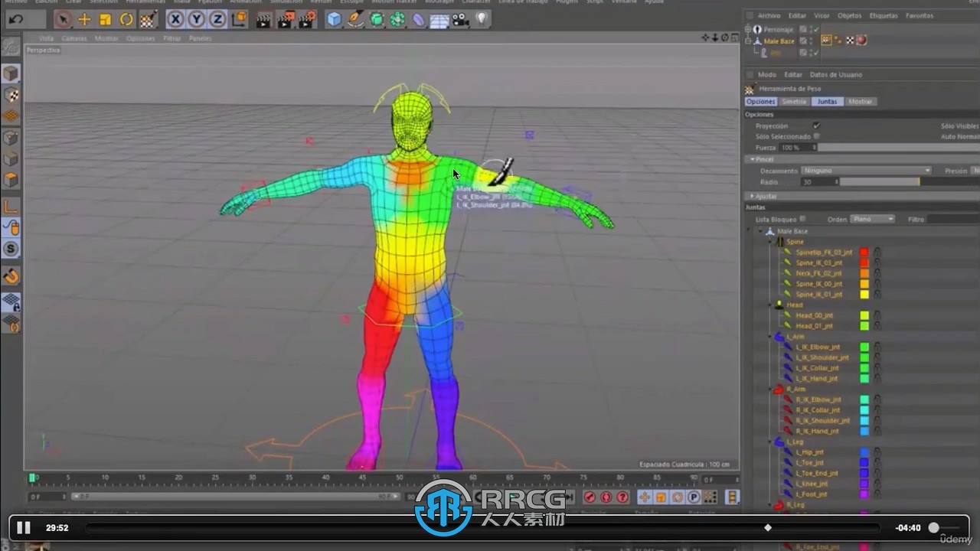Screen dimensions: 980x551
Task: Collapse L_Arm group in joints list
Action: 771,337
